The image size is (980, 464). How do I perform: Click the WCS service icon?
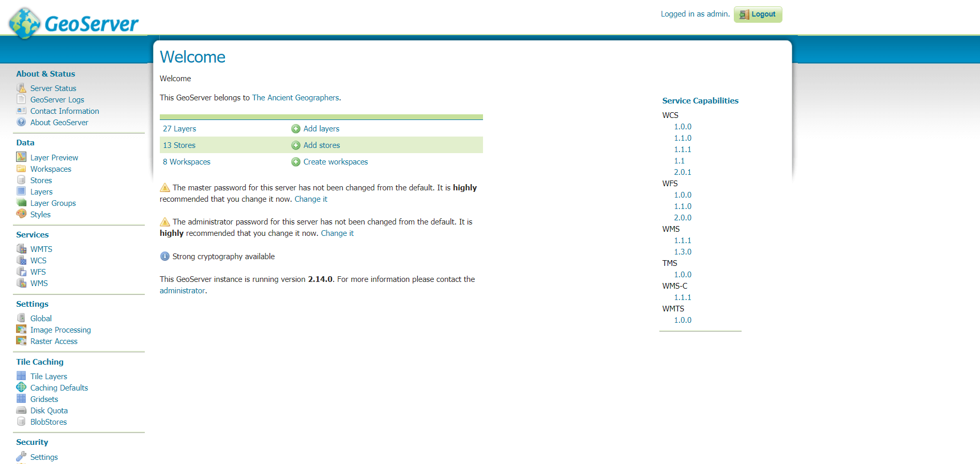[21, 260]
